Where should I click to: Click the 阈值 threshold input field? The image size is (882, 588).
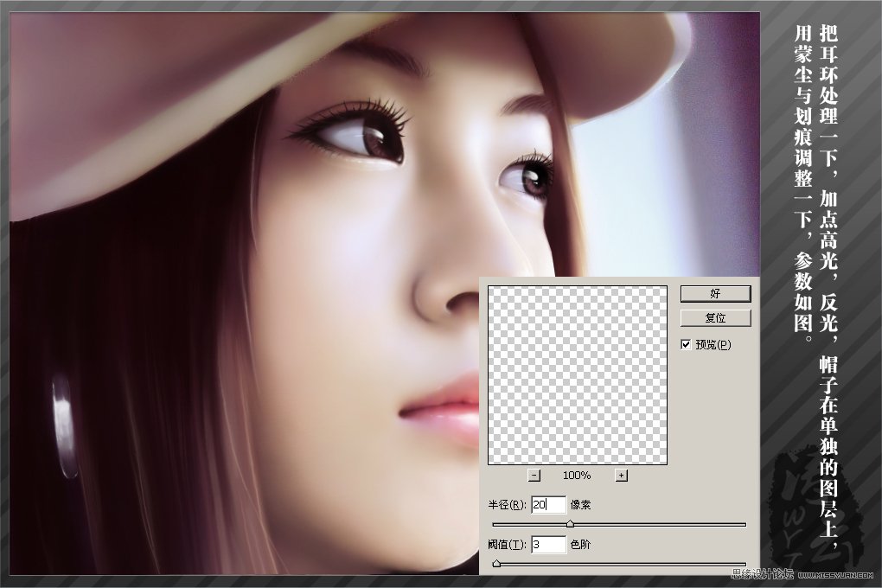[548, 544]
